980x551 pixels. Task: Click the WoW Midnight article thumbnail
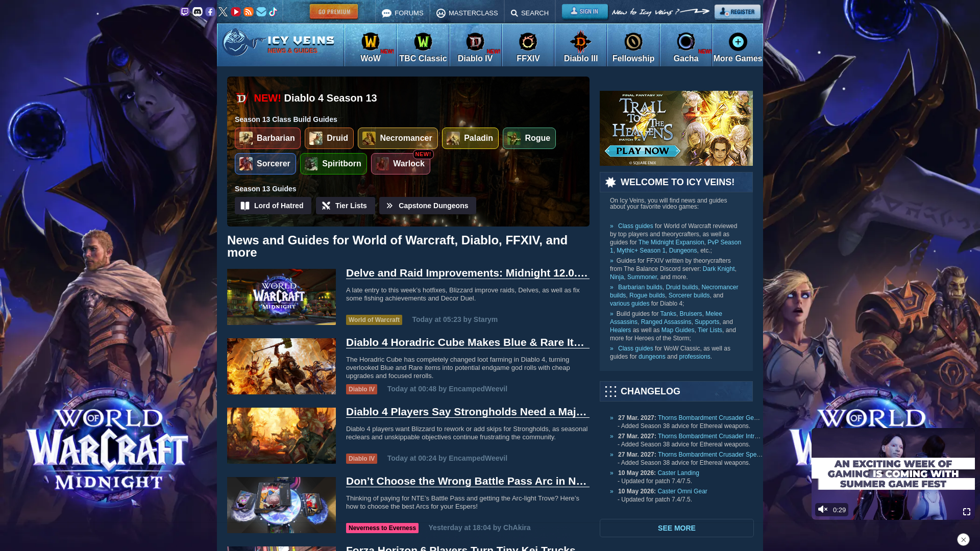281,297
